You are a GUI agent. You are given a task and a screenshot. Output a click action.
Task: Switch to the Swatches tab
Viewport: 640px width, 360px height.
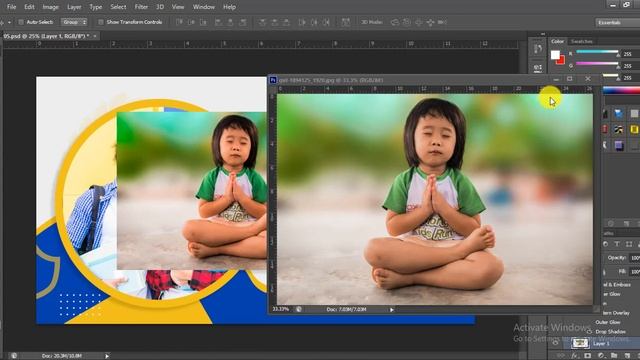[x=581, y=41]
